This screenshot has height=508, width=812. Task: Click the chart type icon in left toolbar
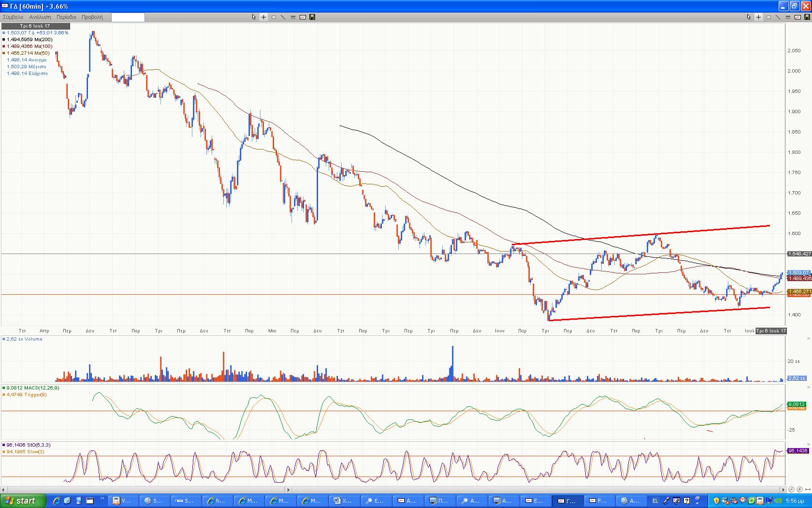point(303,17)
